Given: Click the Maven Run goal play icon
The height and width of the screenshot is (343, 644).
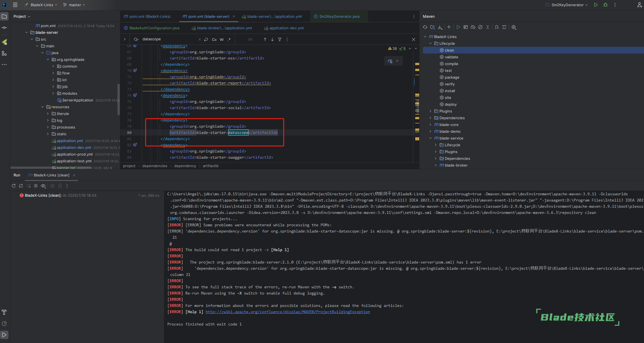Looking at the screenshot, I should point(458,27).
